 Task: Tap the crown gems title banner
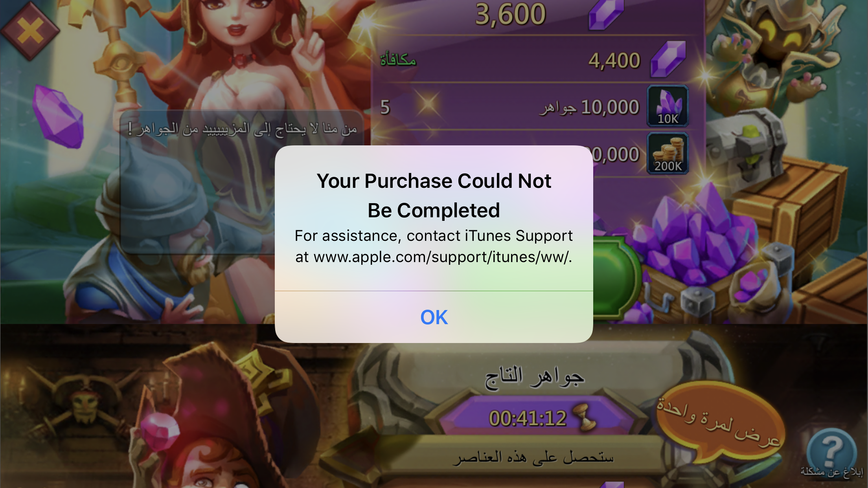coord(535,377)
